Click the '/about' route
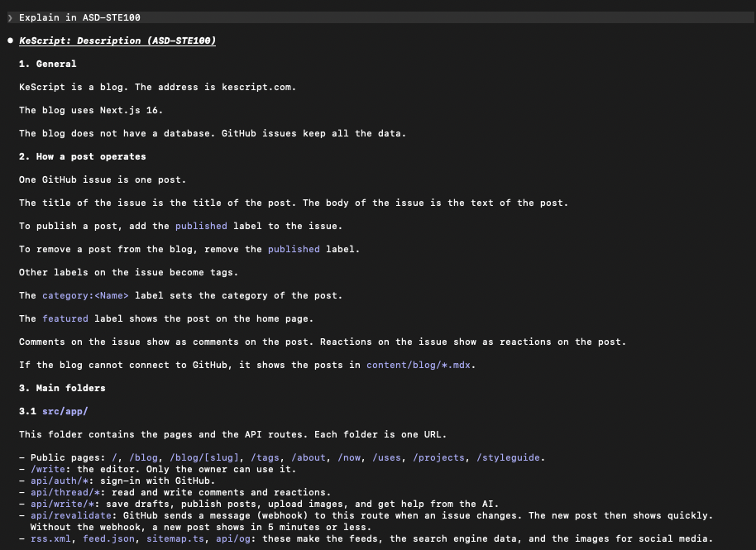Viewport: 756px width, 550px height. tap(309, 457)
